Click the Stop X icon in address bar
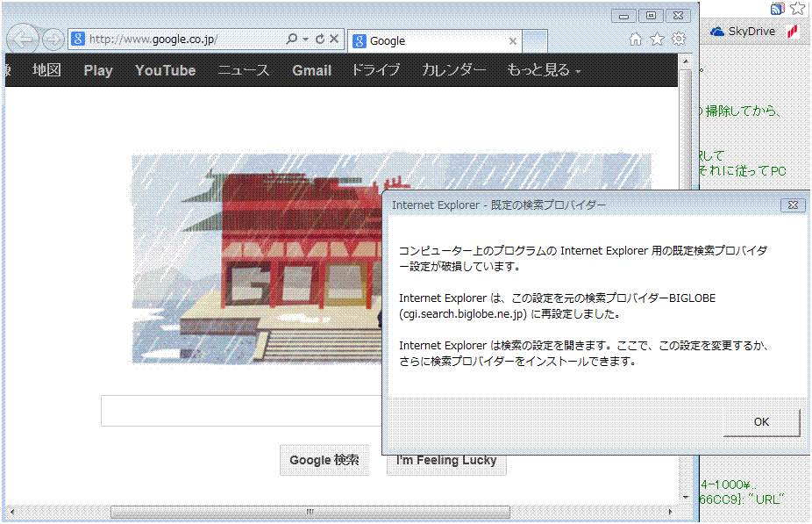 [334, 39]
